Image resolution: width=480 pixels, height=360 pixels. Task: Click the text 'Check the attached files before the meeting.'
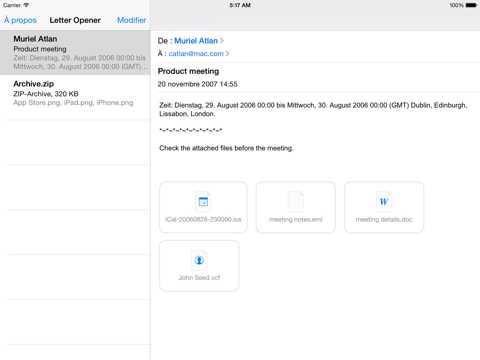tap(226, 148)
